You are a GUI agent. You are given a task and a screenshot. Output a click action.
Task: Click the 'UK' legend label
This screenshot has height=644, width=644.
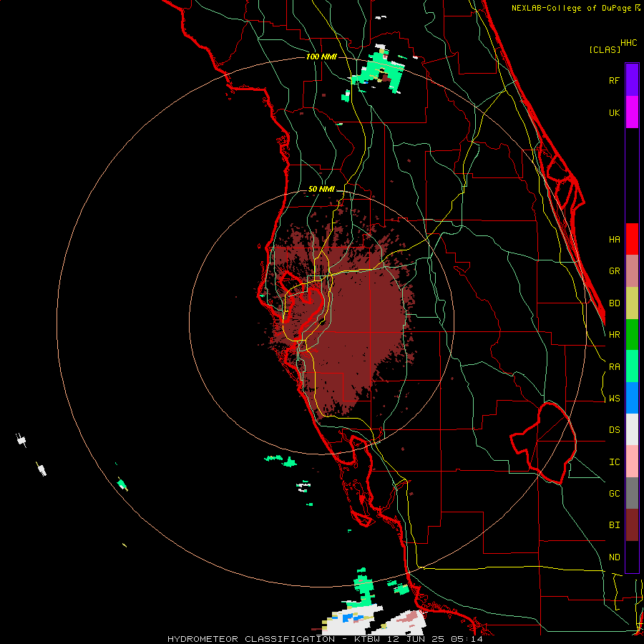(x=614, y=112)
